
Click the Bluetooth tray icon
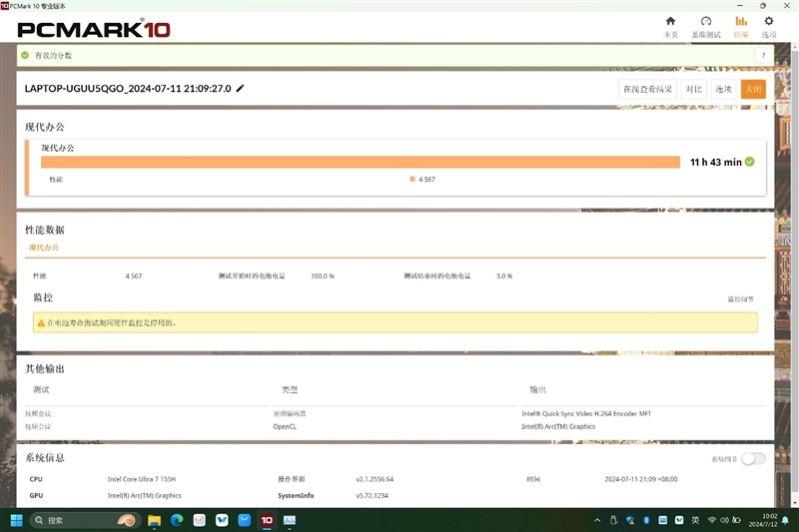[646, 520]
